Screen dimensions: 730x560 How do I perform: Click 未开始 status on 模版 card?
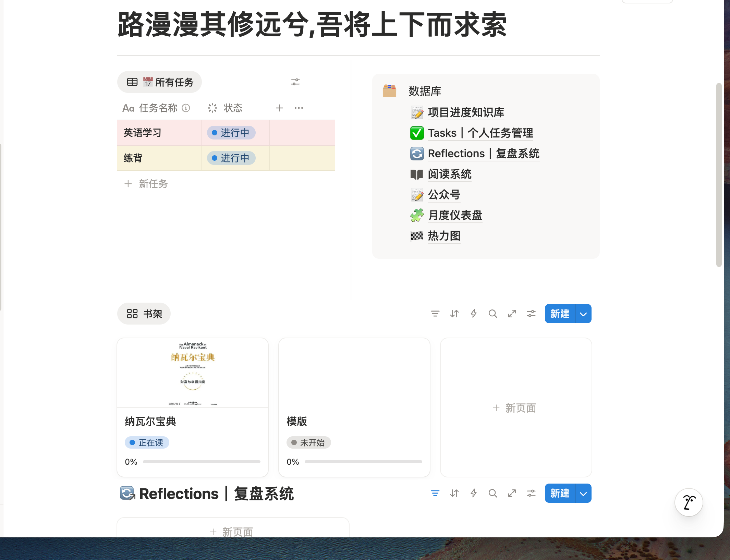tap(308, 442)
